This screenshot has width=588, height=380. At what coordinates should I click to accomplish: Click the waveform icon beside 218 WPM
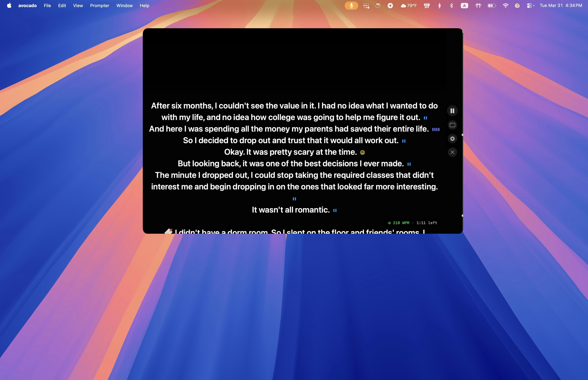(389, 223)
